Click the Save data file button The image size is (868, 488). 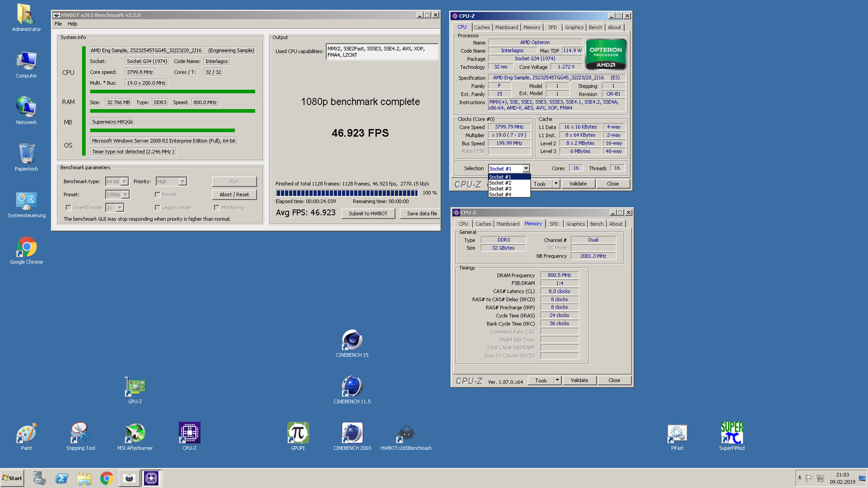coord(421,214)
